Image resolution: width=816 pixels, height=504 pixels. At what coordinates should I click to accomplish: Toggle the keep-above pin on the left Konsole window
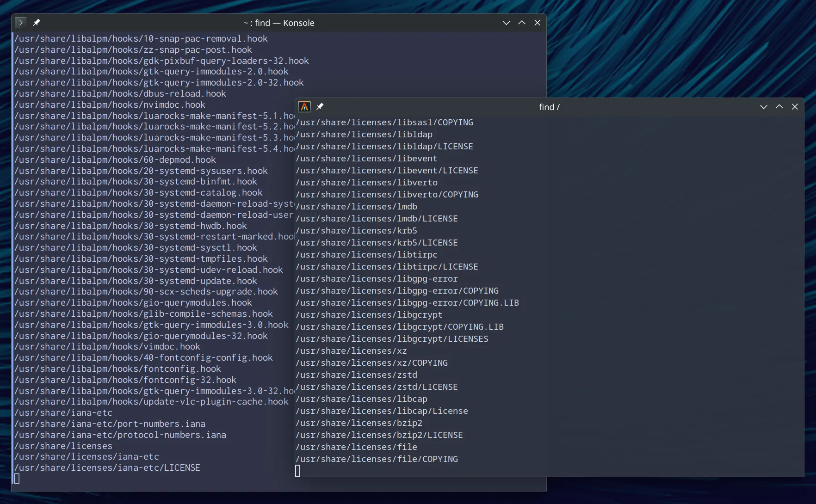tap(37, 22)
